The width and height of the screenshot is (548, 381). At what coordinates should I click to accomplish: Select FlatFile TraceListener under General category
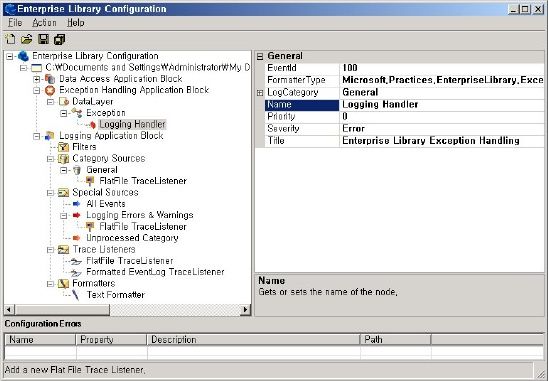click(x=143, y=181)
